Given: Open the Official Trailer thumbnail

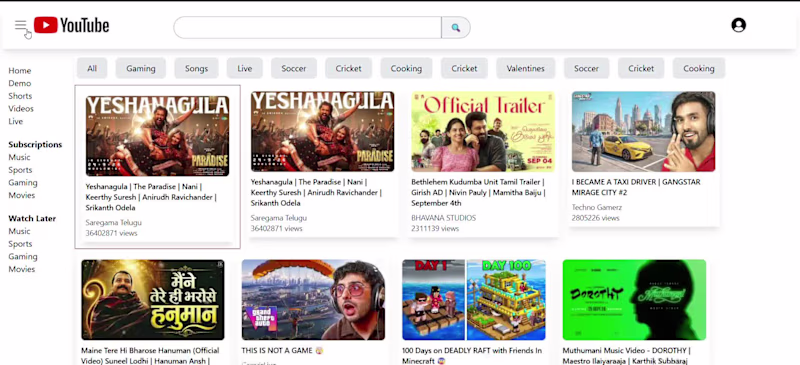Looking at the screenshot, I should click(483, 132).
